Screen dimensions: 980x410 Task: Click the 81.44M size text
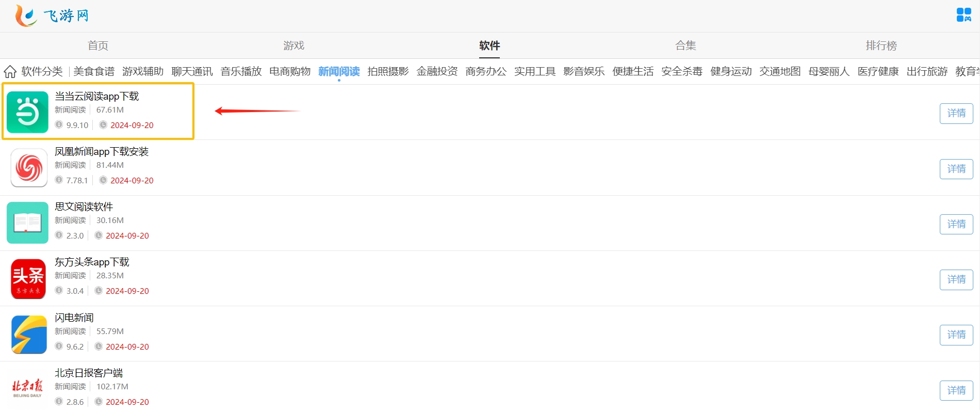coord(110,165)
